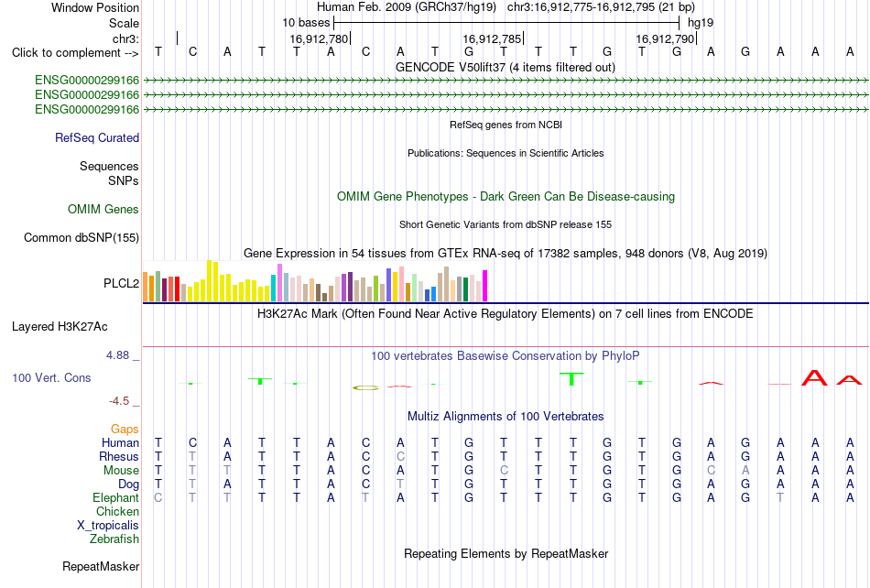Open 'Basewise Conservation by PhyloP' title
This screenshot has width=870, height=588.
click(x=506, y=356)
